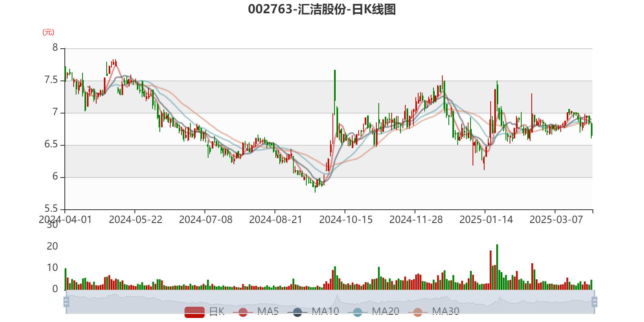Click the (元) unit label

48,32
